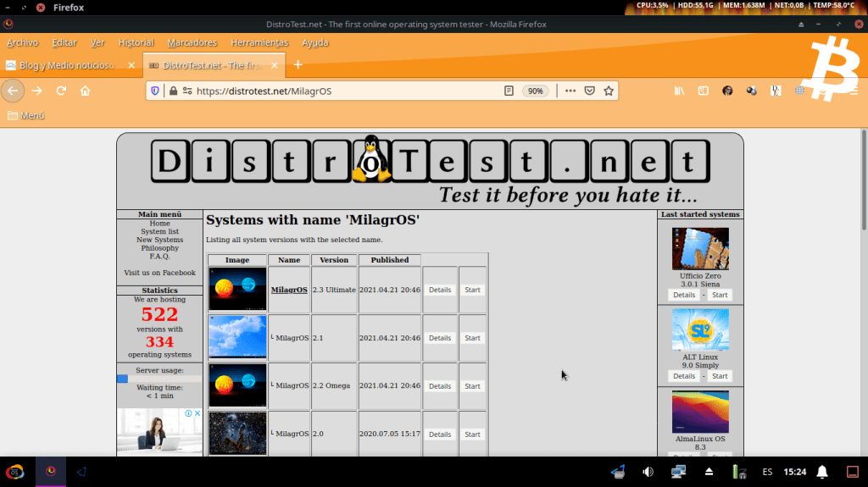This screenshot has width=868, height=487.
Task: Open the Marcadores menu
Action: click(192, 42)
